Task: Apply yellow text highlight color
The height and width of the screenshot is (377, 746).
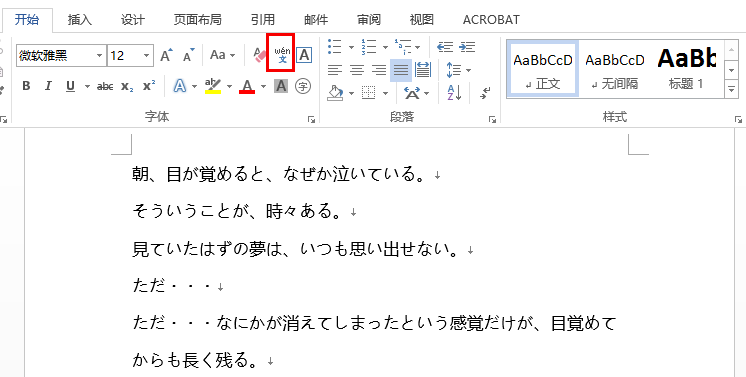Action: (x=213, y=86)
